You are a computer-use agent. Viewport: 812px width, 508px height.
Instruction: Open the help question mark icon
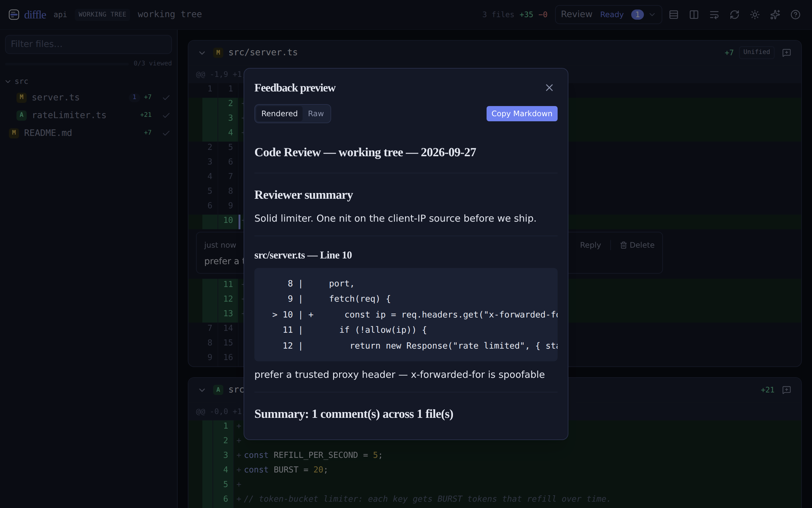pyautogui.click(x=796, y=15)
